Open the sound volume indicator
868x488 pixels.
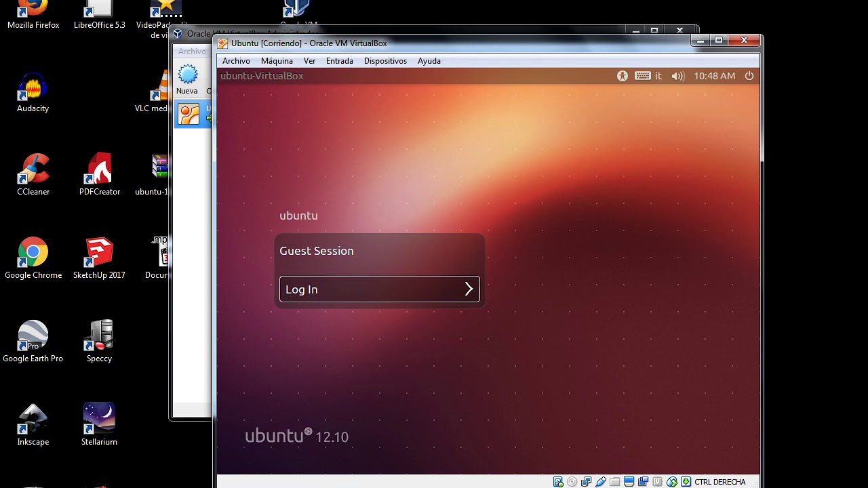point(677,76)
